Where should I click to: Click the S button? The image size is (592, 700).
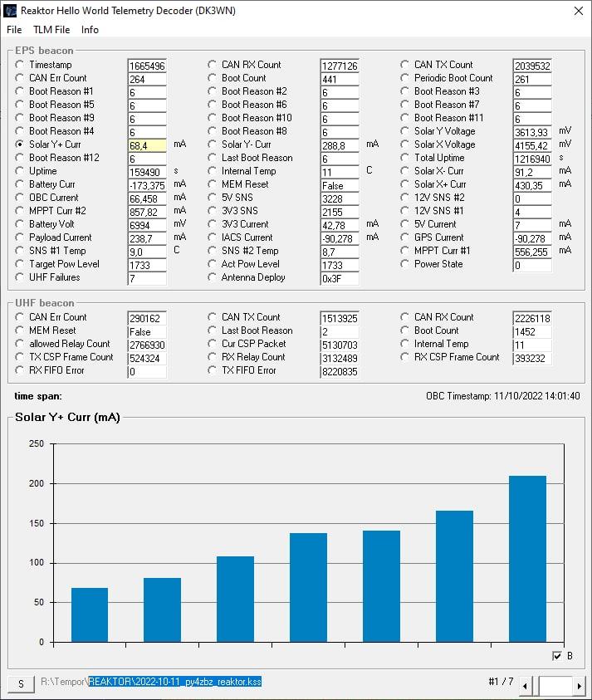point(21,684)
